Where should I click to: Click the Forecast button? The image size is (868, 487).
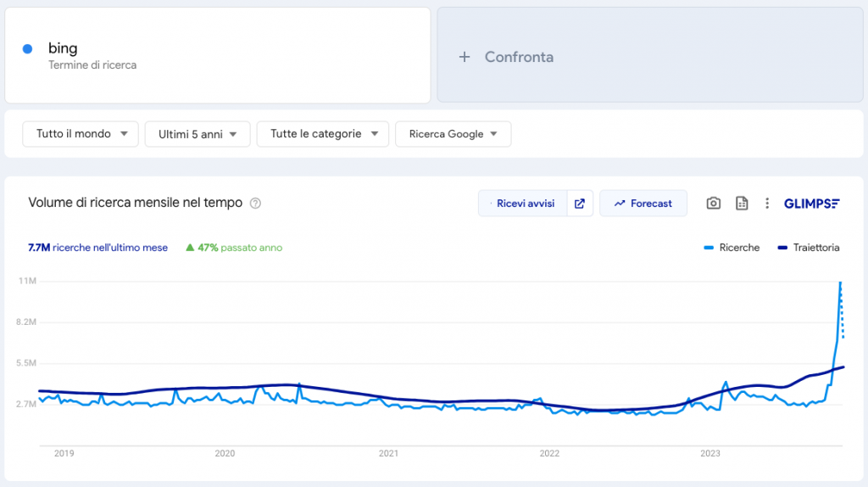(x=643, y=204)
